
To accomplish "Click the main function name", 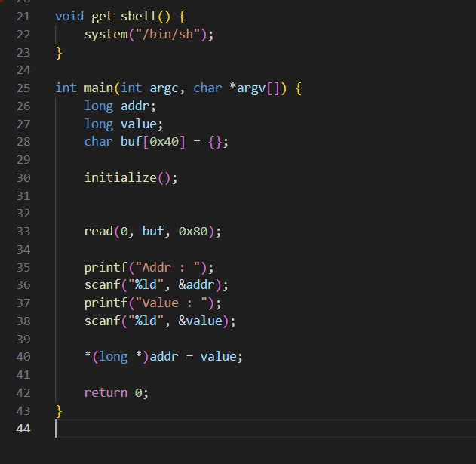I will [x=99, y=88].
